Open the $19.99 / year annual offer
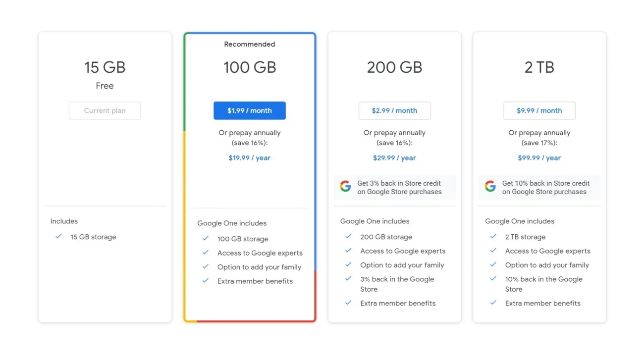644x362 pixels. coord(249,157)
